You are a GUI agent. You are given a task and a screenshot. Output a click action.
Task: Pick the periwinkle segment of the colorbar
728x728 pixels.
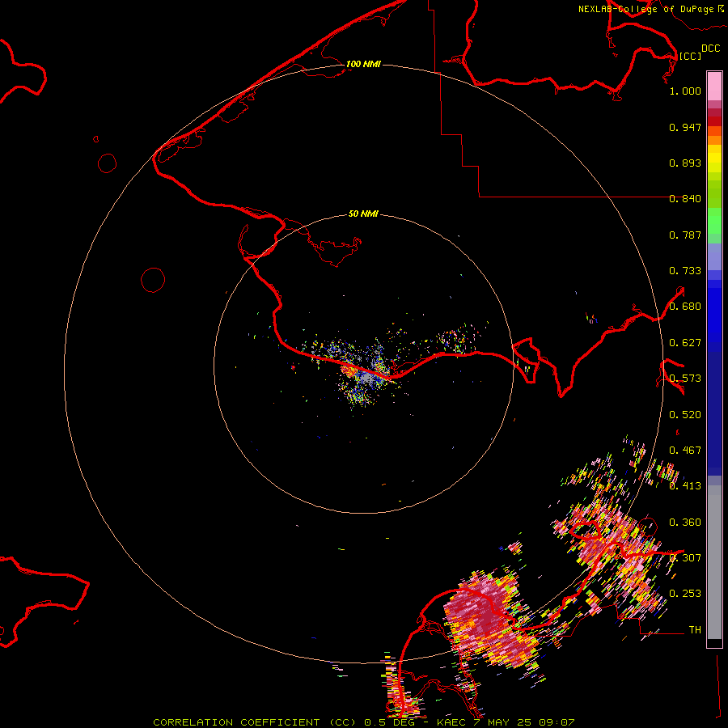click(x=714, y=256)
